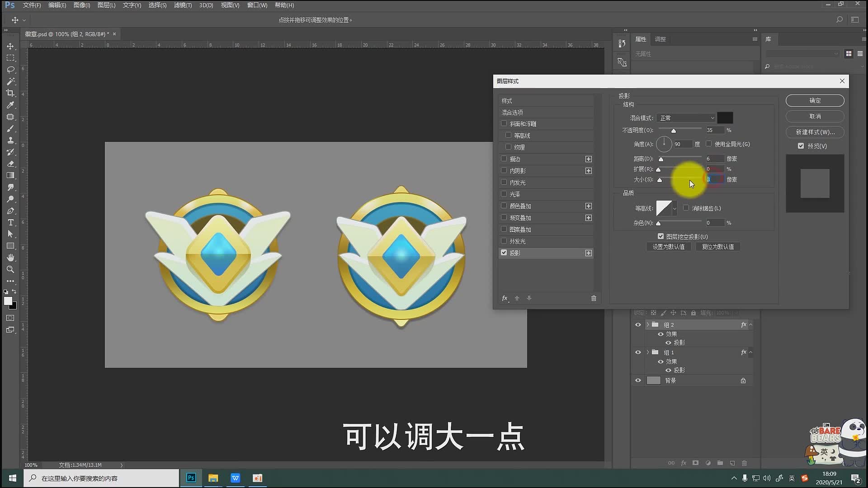
Task: Collapse effects of 组 1 layer
Action: (751, 352)
